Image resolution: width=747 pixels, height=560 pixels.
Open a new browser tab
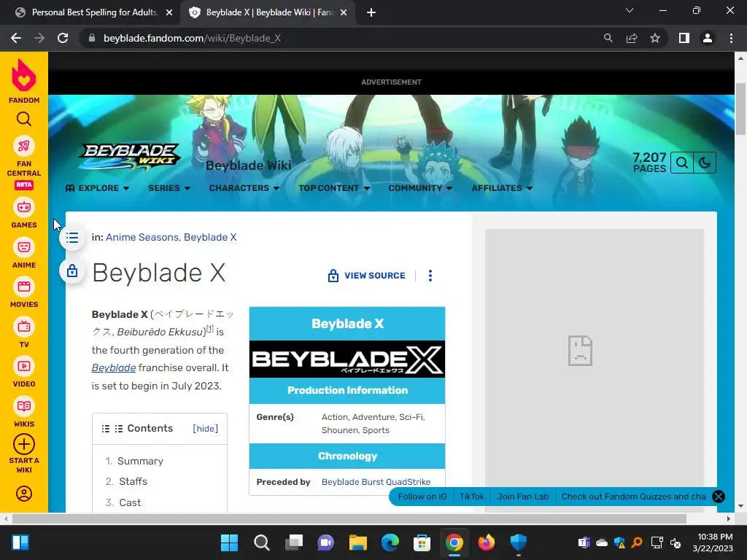pyautogui.click(x=371, y=12)
